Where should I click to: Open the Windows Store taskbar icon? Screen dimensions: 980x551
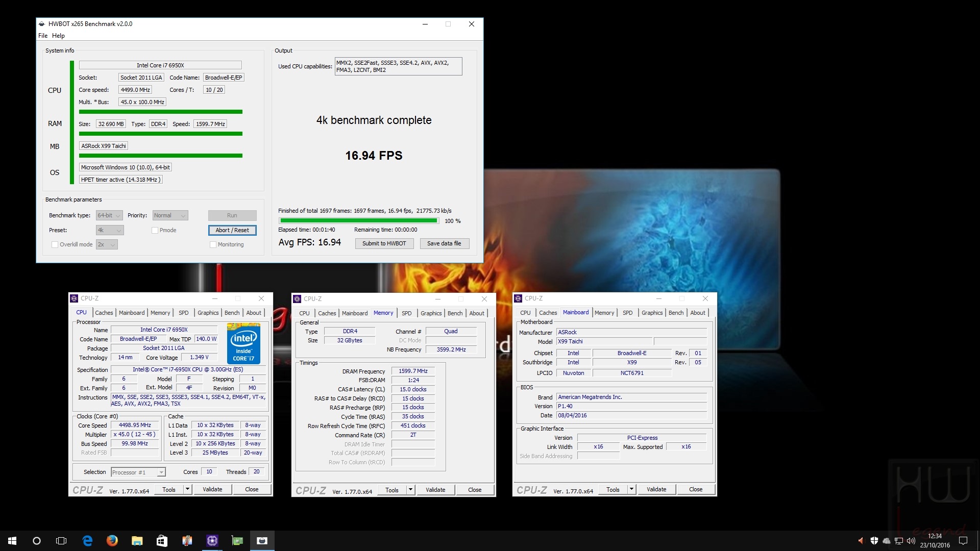coord(162,541)
